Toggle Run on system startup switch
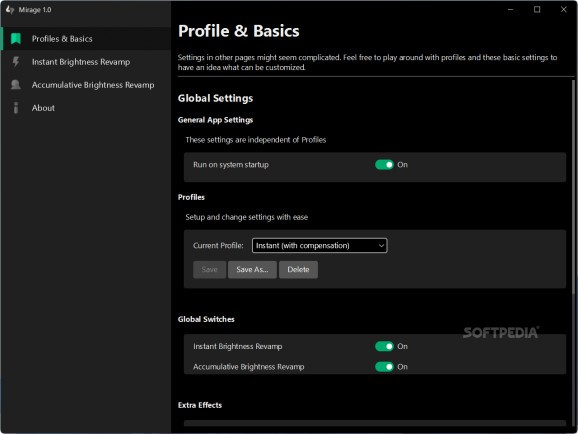This screenshot has height=434, width=578. click(x=384, y=165)
